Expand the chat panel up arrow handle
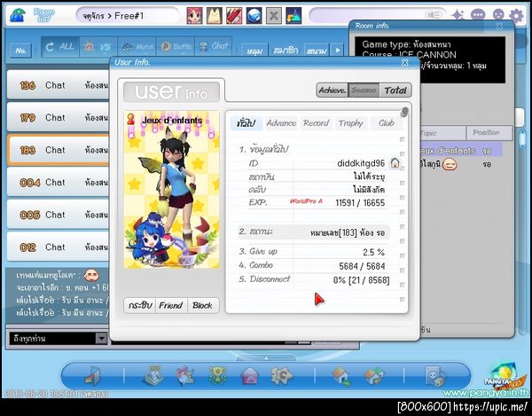Screen dimensions: 532x416 [266, 357]
